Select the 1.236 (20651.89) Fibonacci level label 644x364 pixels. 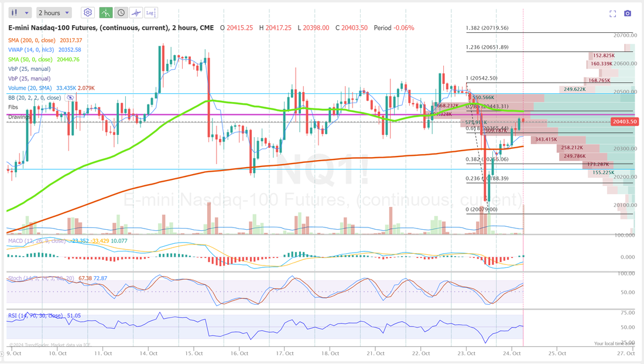[487, 47]
